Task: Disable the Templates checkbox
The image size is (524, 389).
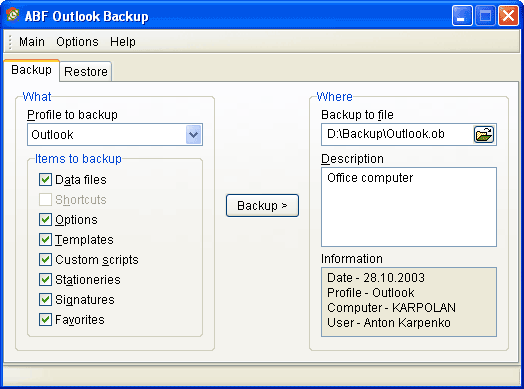Action: coord(45,240)
